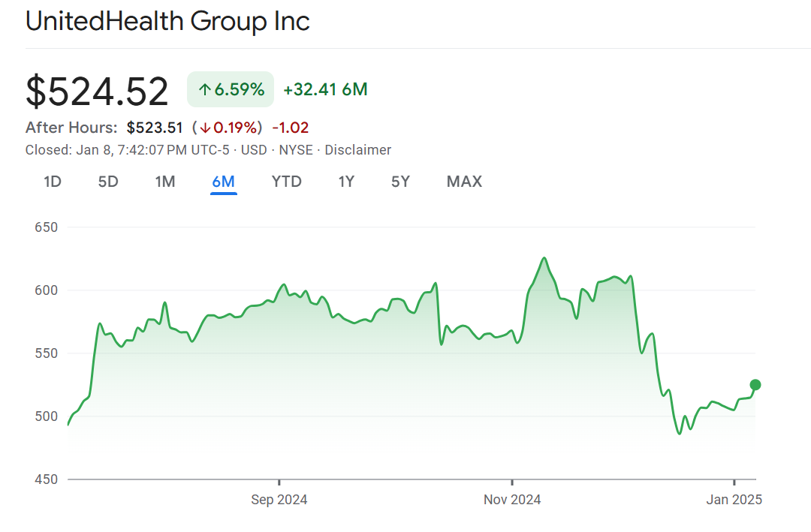811x532 pixels.
Task: Click the UnitedHealth Group Inc heading
Action: point(167,21)
